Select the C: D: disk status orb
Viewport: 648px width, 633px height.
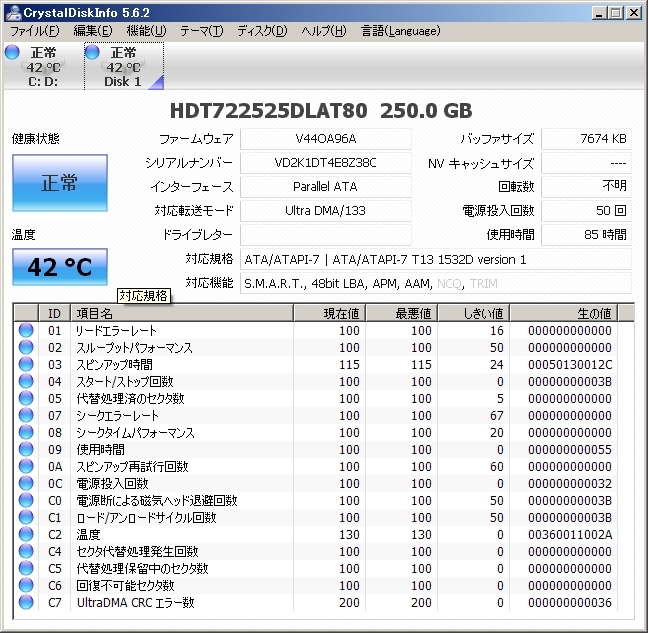coord(12,52)
